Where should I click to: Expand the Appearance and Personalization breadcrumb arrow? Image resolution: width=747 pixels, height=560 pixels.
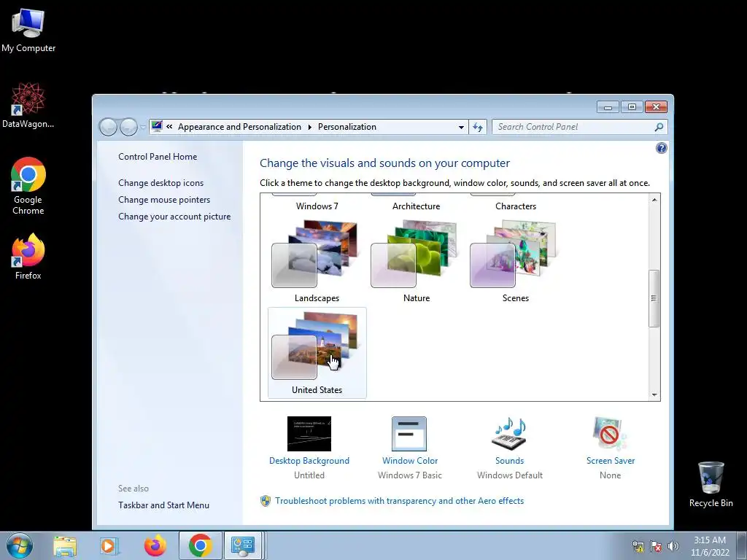pos(309,127)
